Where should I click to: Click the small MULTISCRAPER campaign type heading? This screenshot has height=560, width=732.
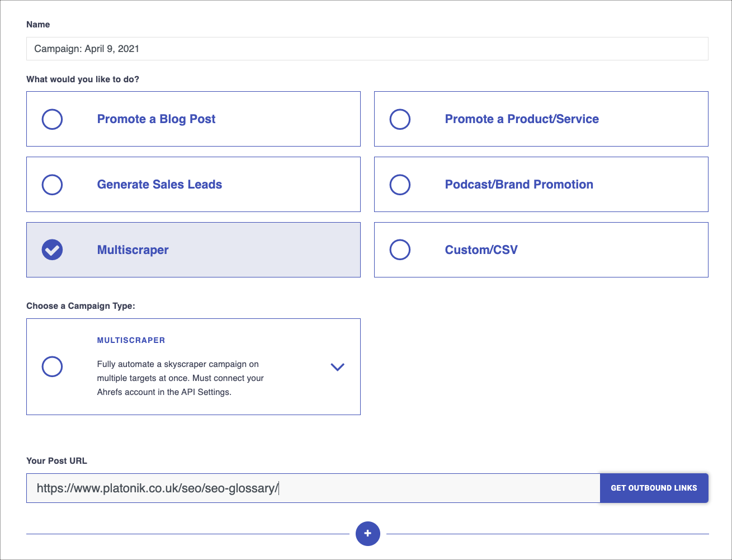(131, 340)
